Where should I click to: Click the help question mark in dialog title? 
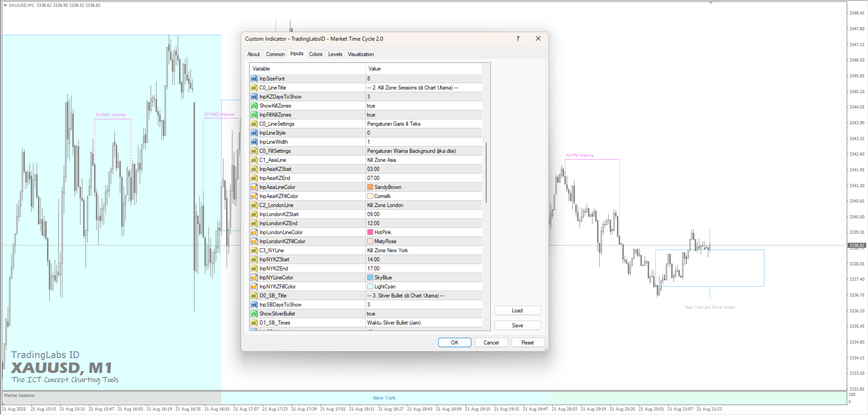coord(518,39)
